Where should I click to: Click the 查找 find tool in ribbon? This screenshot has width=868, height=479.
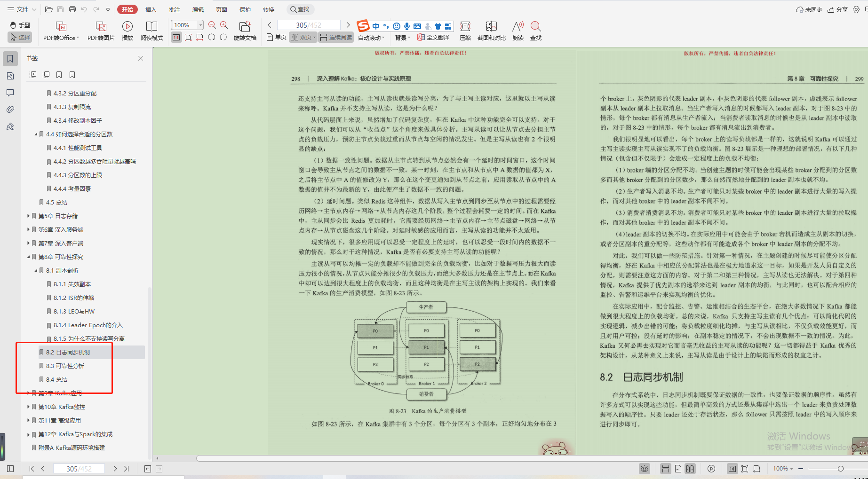click(x=536, y=31)
